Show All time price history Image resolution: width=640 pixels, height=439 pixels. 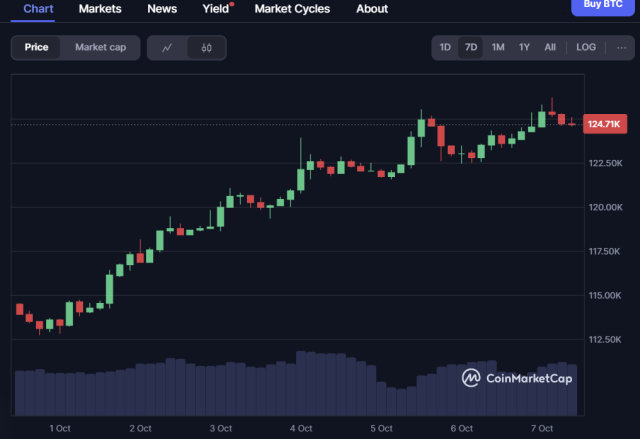pyautogui.click(x=550, y=47)
